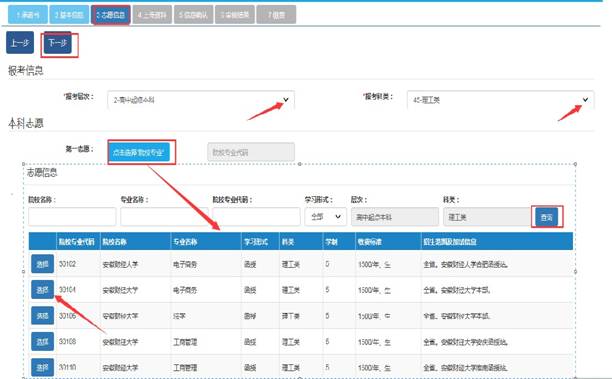Click the 上一步 previous step button

tap(20, 43)
